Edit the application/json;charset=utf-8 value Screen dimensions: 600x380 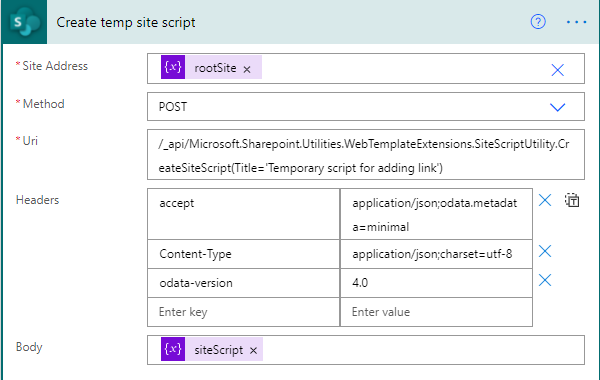(x=436, y=254)
